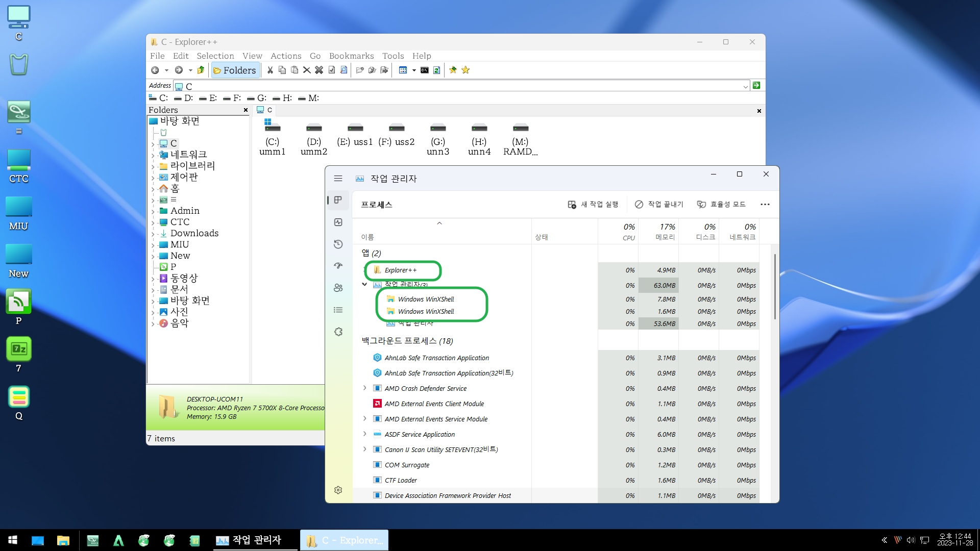
Task: Click the Refresh icon in Explorer++ toolbar
Action: [x=437, y=70]
